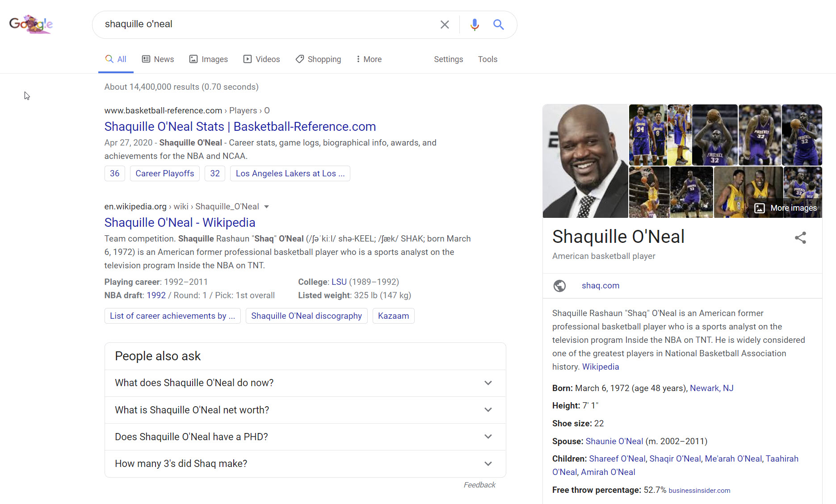Click the Google doodle logo
This screenshot has height=504, width=836.
(x=31, y=24)
